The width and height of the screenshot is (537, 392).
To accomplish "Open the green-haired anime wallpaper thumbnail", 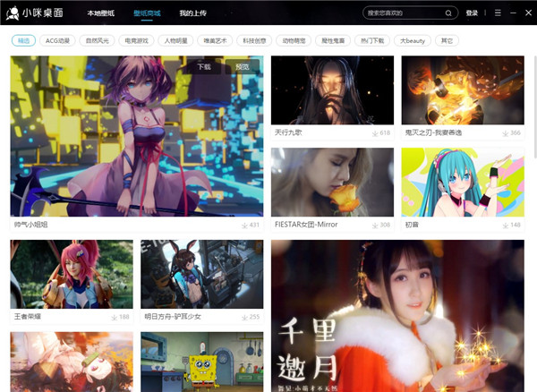I will 72,362.
